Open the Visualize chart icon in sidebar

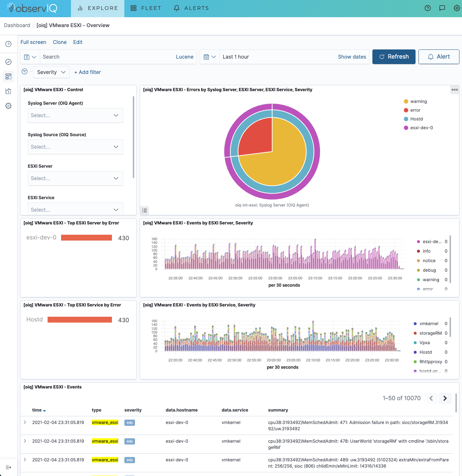click(x=8, y=91)
